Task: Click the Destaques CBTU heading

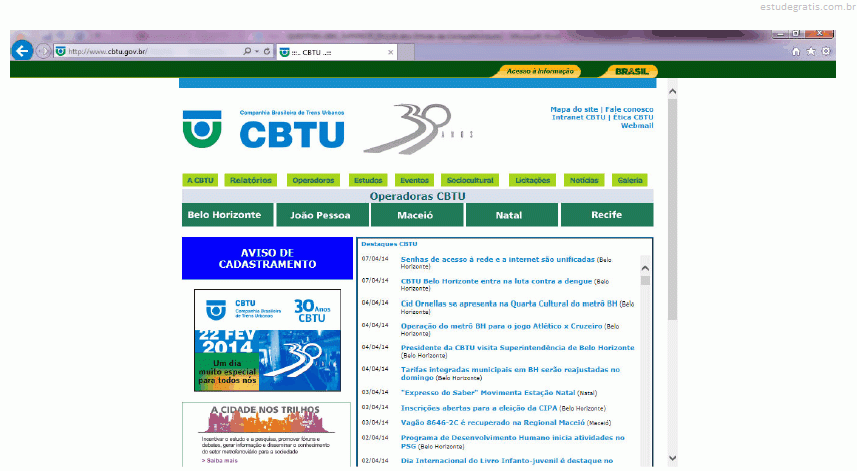Action: pyautogui.click(x=389, y=244)
